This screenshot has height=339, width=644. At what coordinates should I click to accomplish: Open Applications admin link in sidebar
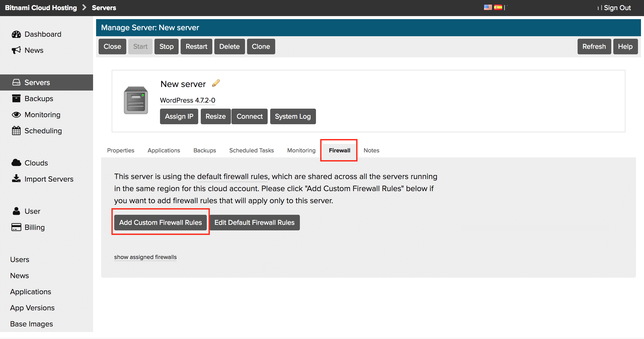click(31, 292)
